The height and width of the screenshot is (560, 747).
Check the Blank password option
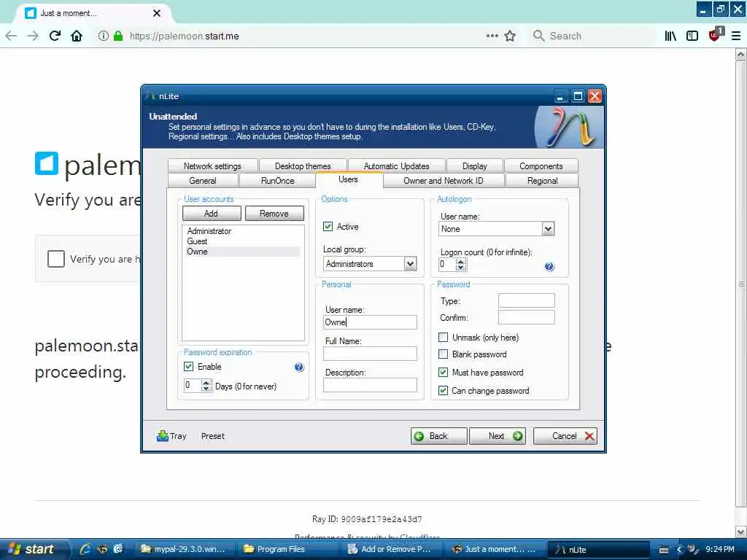443,354
